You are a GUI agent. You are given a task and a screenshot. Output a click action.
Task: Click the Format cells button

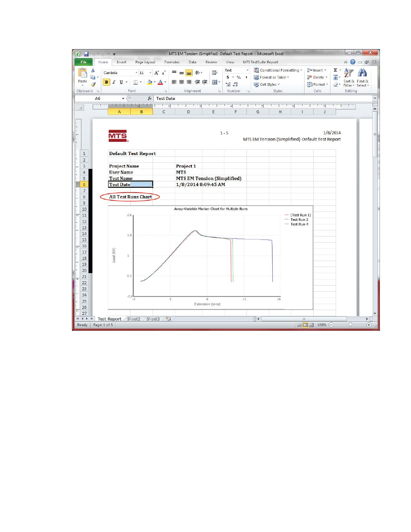point(318,84)
